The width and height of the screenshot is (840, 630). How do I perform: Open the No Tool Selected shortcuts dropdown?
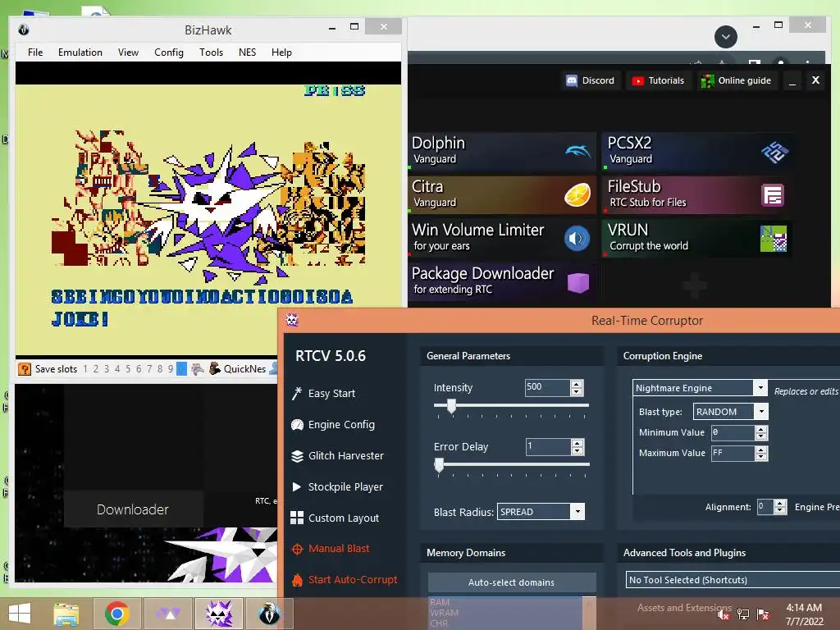733,580
